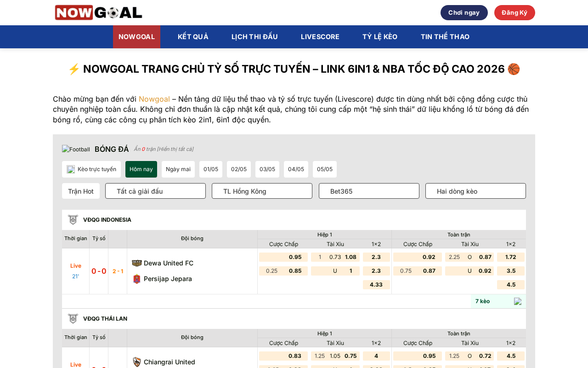The width and height of the screenshot is (588, 368).
Task: Select the Hôm nay date tab
Action: [x=141, y=169]
